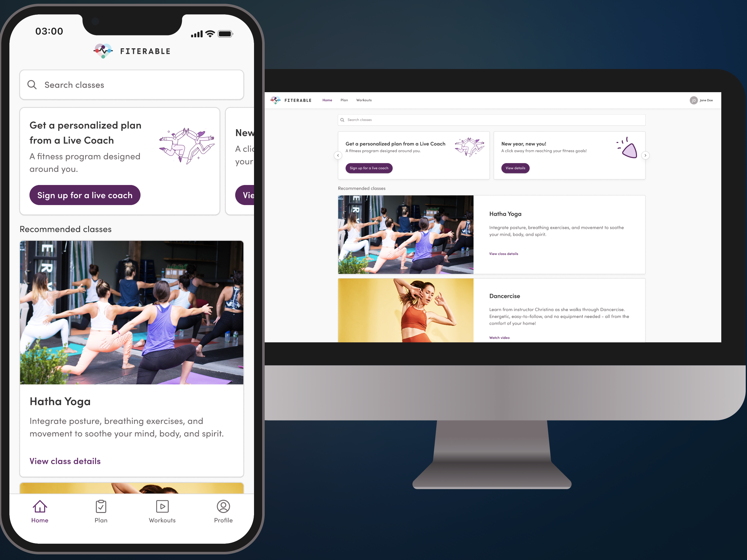Click Sign up for a live coach button

(85, 195)
